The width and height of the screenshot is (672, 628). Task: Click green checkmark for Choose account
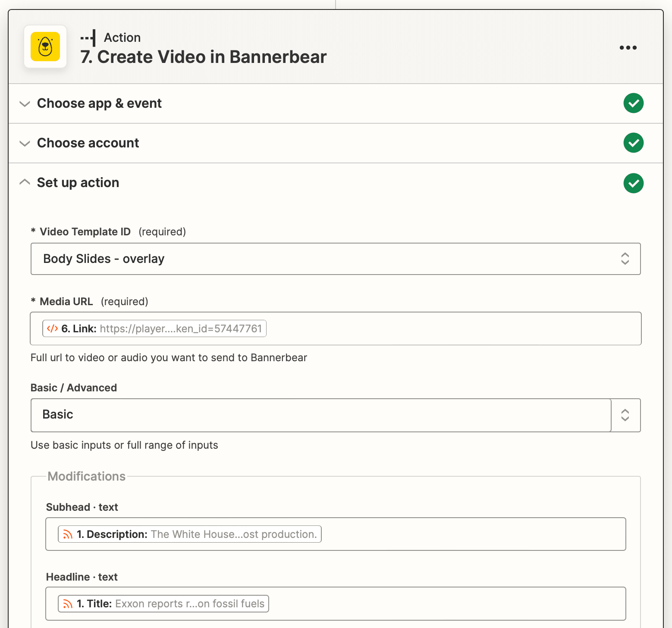click(x=633, y=143)
